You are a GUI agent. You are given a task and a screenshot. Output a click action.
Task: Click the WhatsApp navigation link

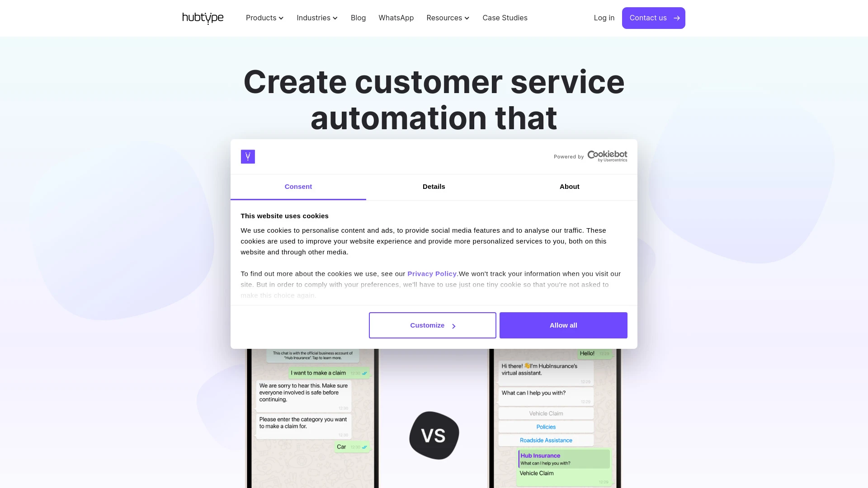coord(396,18)
